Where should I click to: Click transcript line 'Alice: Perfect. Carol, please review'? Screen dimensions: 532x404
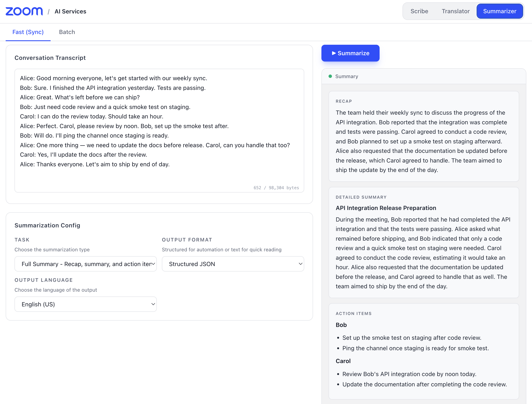(x=124, y=126)
